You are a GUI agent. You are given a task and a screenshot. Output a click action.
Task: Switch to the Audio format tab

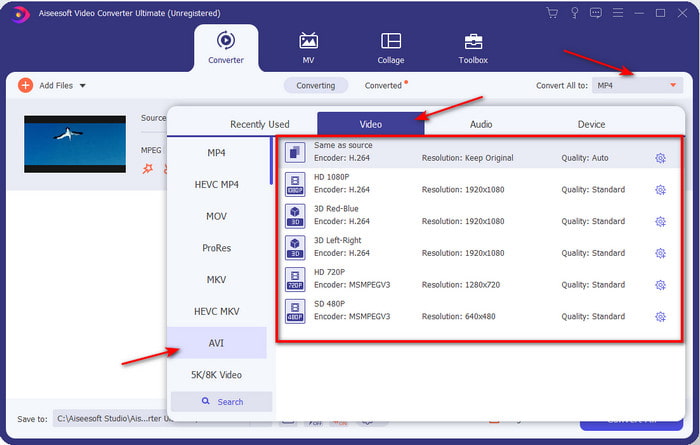click(481, 125)
